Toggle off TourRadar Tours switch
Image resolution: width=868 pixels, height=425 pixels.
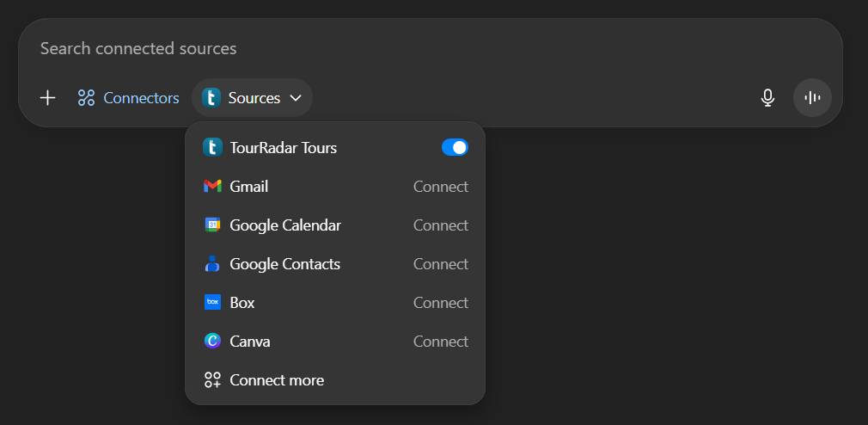pyautogui.click(x=455, y=148)
